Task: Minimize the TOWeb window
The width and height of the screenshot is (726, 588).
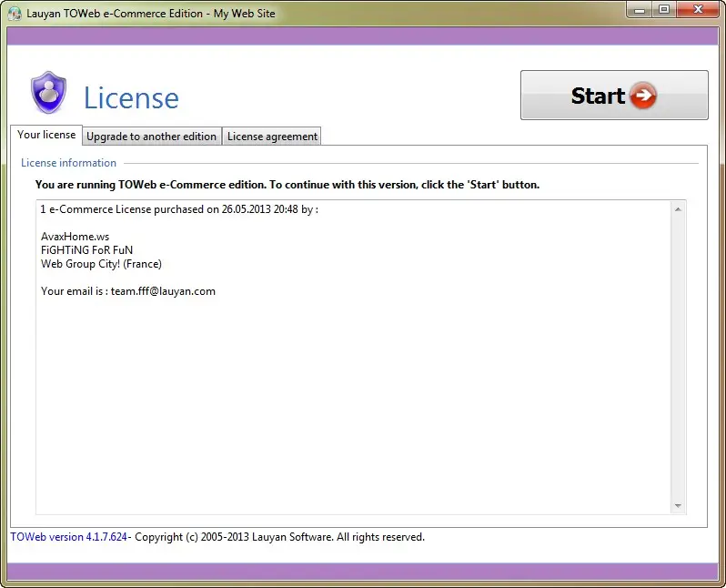Action: click(x=640, y=10)
